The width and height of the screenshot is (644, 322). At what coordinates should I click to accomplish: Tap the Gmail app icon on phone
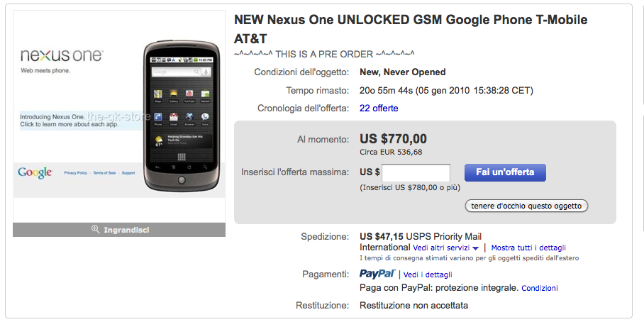(173, 118)
